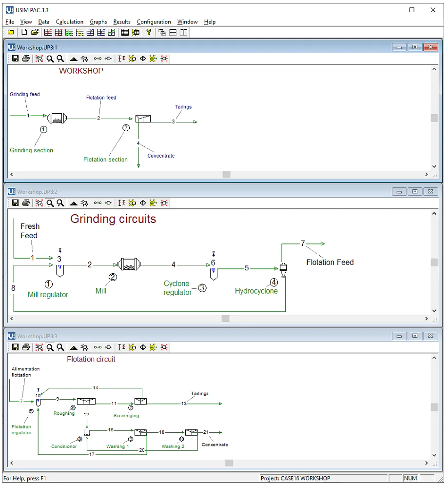Click the Phi symbol icon in Workshop.UP3:3 toolbar
The image size is (448, 486).
[143, 347]
